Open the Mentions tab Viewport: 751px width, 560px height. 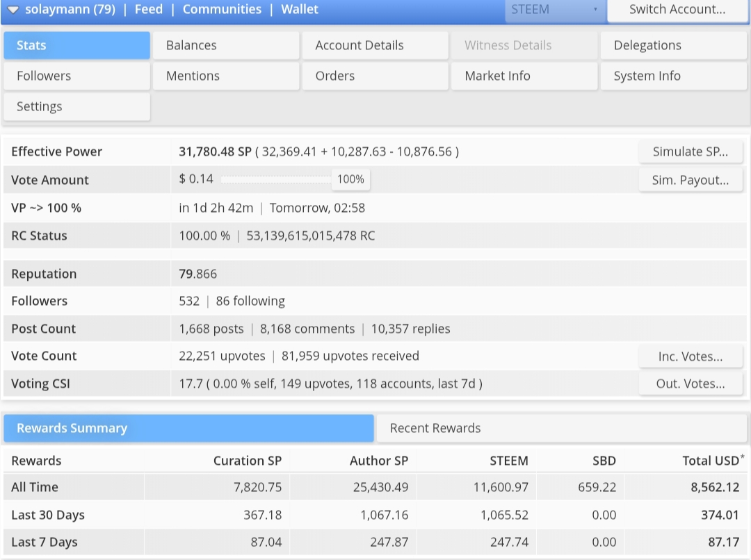pyautogui.click(x=226, y=76)
